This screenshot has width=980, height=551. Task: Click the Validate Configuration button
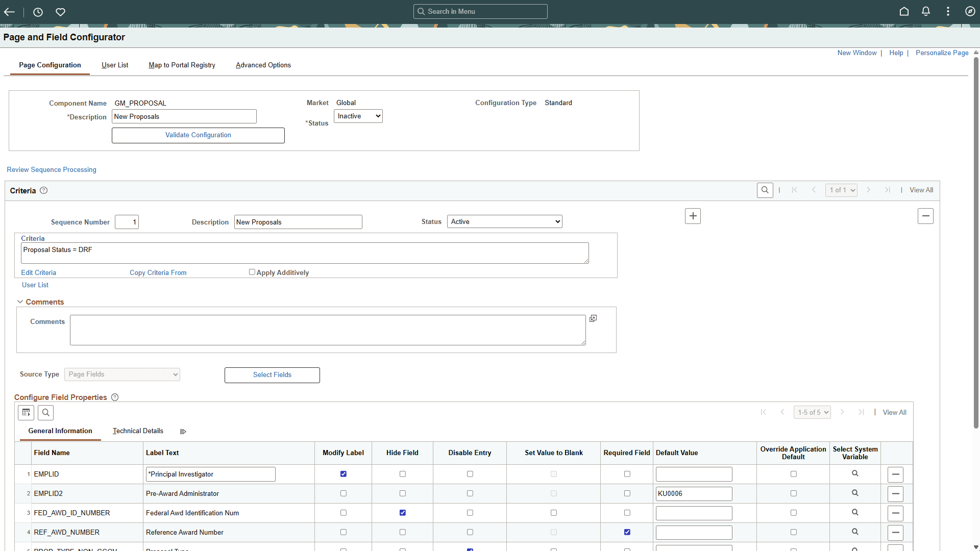[x=198, y=135]
